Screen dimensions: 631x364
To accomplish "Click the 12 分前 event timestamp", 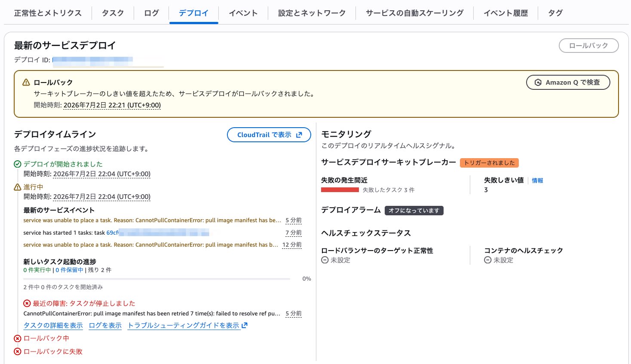I will click(x=292, y=245).
